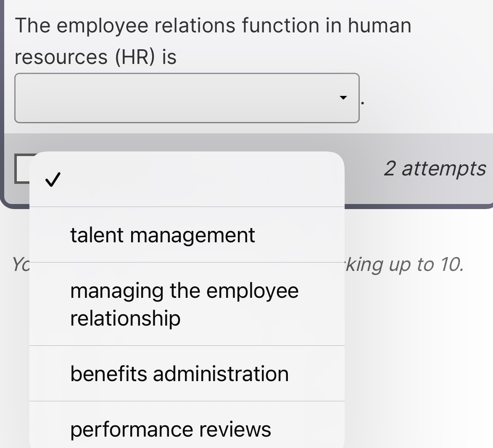The height and width of the screenshot is (448, 493).
Task: Toggle the checkbox left of the attempts bar
Action: (20, 168)
